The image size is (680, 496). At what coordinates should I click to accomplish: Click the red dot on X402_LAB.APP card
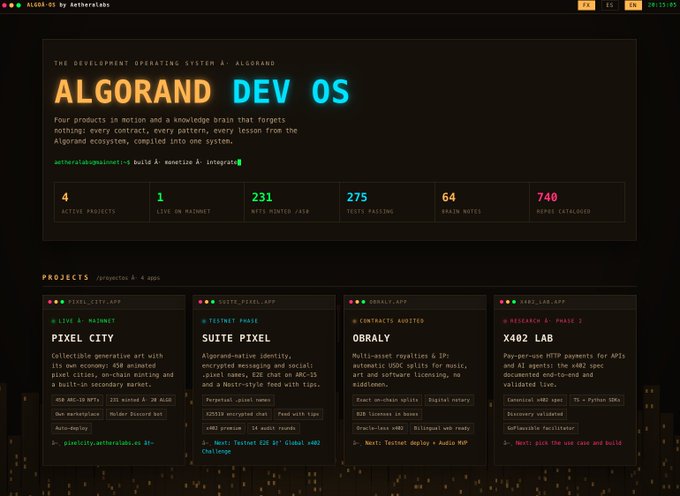pos(502,302)
